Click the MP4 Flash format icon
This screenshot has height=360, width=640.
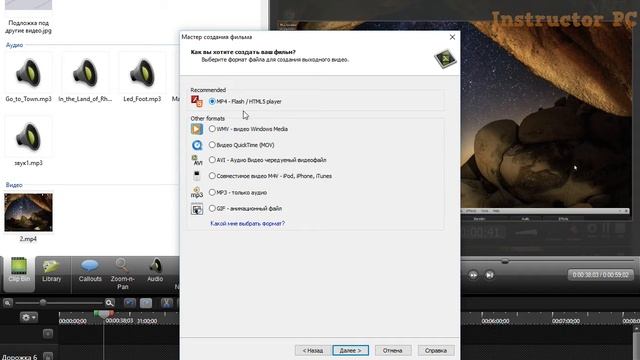pyautogui.click(x=197, y=101)
